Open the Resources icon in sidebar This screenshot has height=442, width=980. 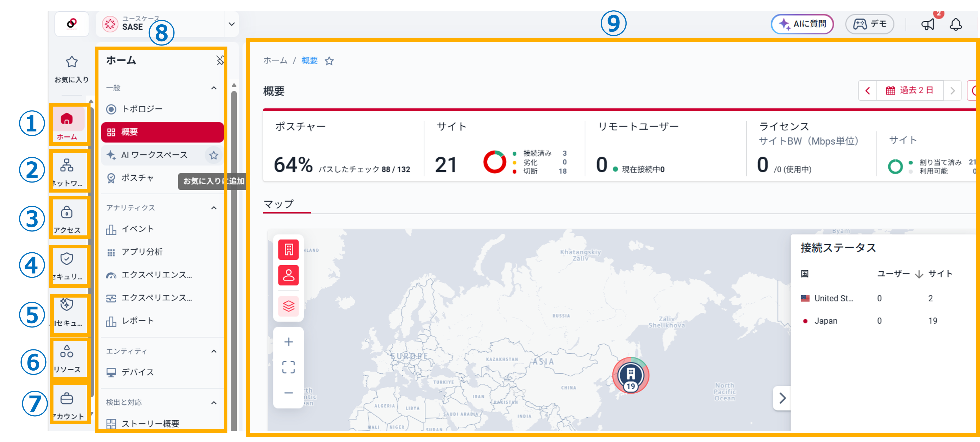point(67,358)
